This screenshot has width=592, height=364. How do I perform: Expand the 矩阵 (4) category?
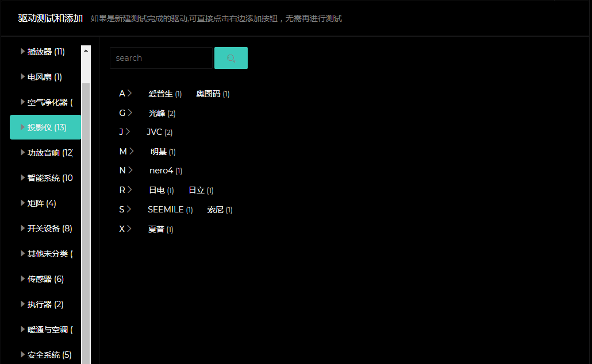coord(41,203)
